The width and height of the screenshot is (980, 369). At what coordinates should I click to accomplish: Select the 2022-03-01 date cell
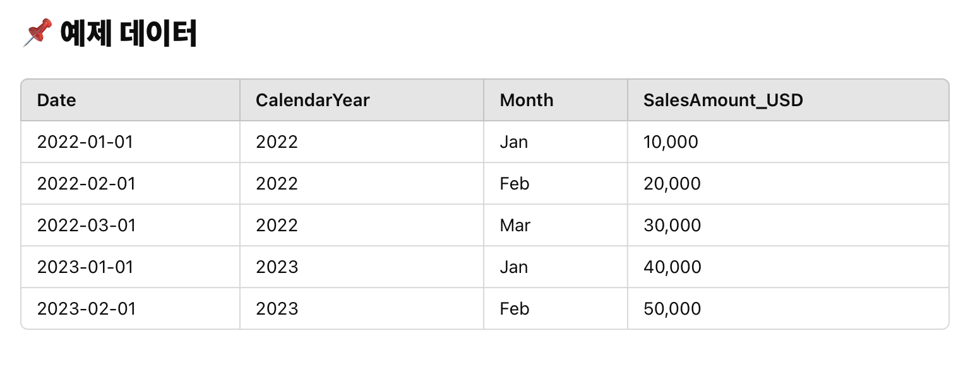click(x=87, y=225)
